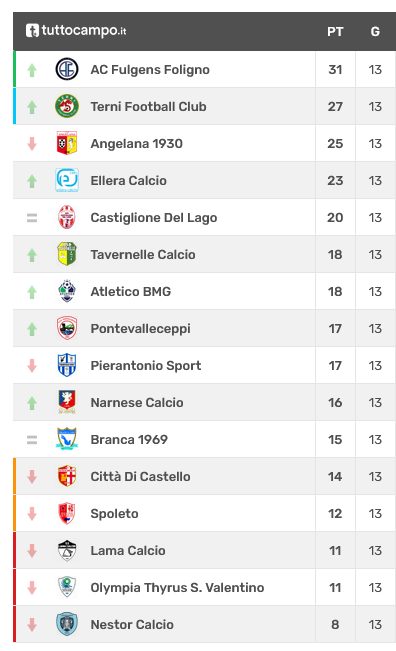This screenshot has width=396, height=651.
Task: Click the red down arrow beside Spoleto
Action: pyautogui.click(x=32, y=514)
